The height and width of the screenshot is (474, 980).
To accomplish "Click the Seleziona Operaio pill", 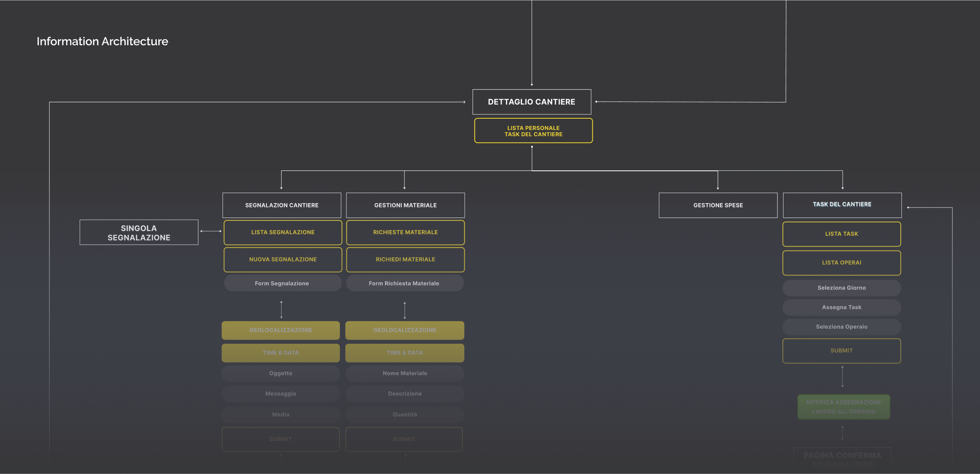I will coord(842,327).
